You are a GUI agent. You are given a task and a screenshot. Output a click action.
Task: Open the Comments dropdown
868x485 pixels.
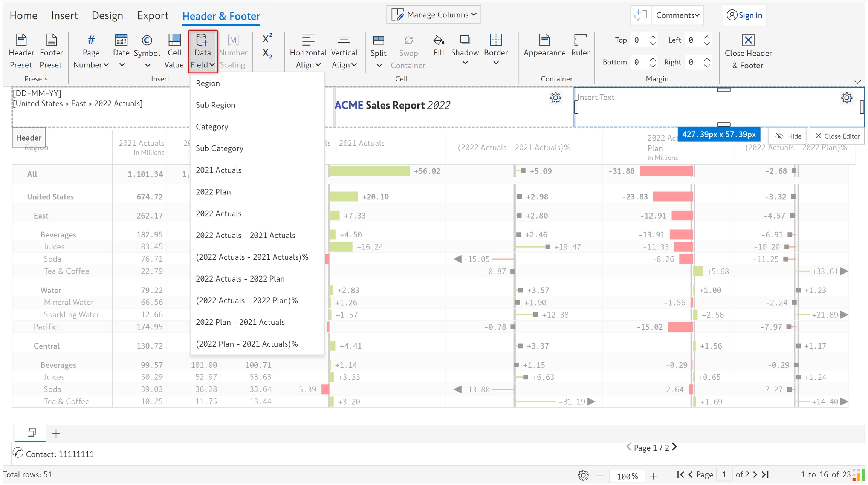(x=677, y=15)
